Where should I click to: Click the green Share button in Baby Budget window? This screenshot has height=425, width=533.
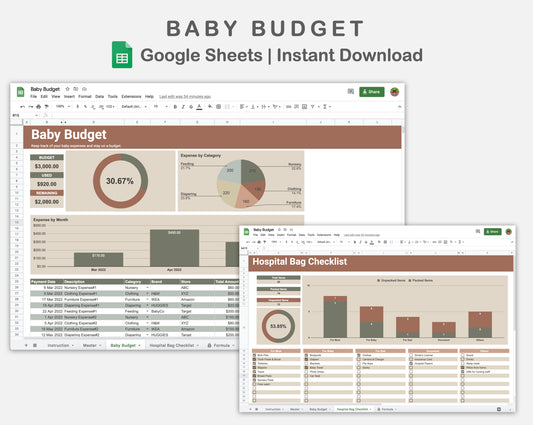tap(372, 91)
